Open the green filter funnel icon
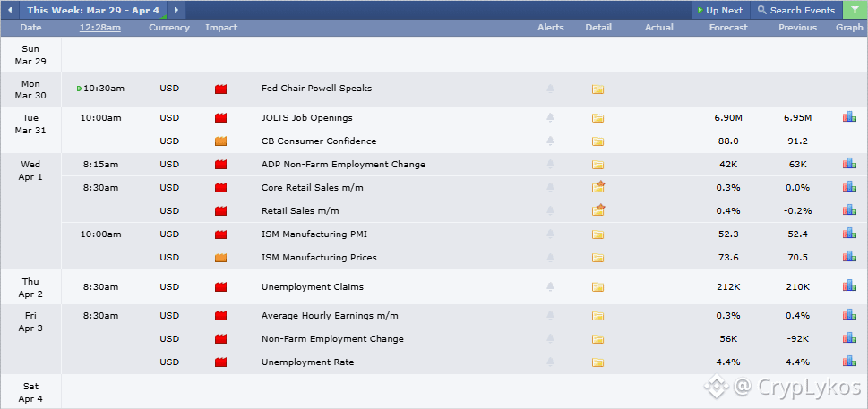868x409 pixels. tap(855, 10)
